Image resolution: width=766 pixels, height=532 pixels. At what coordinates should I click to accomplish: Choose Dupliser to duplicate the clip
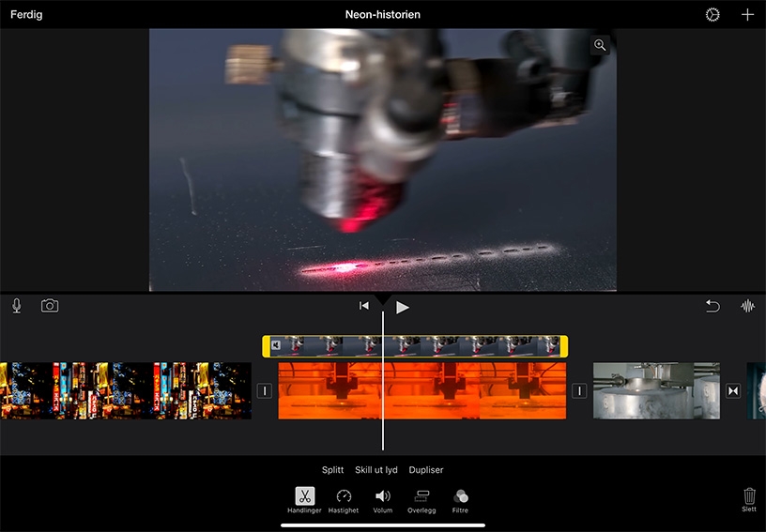pos(426,470)
